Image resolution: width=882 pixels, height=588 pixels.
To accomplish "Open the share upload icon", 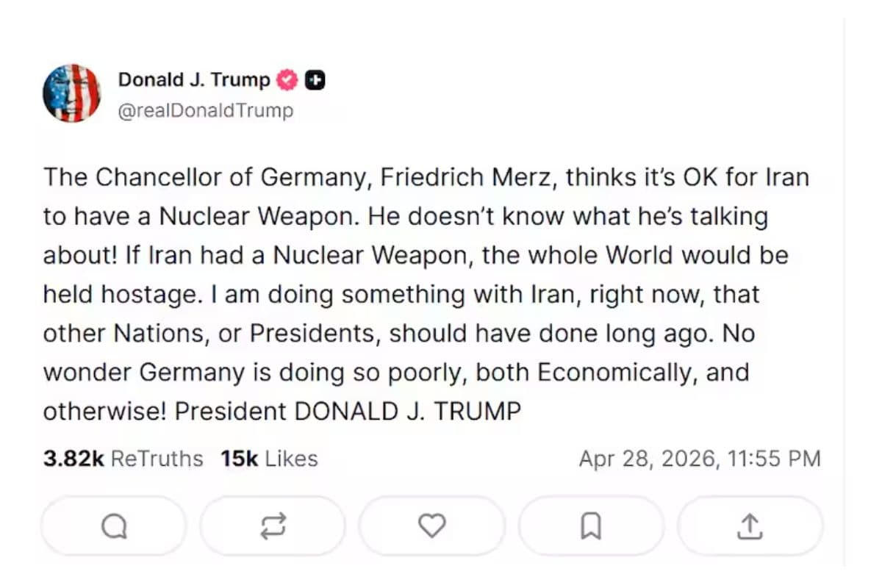I will [749, 526].
